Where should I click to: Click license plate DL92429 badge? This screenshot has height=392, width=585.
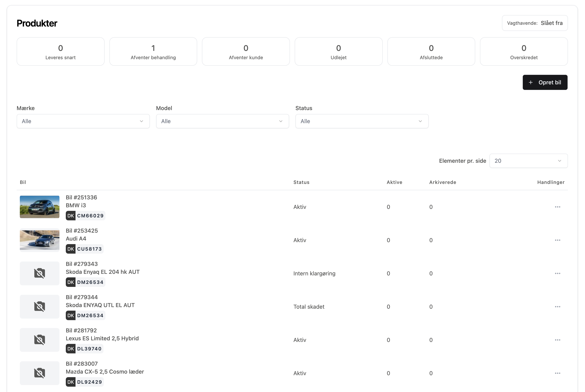pyautogui.click(x=85, y=382)
